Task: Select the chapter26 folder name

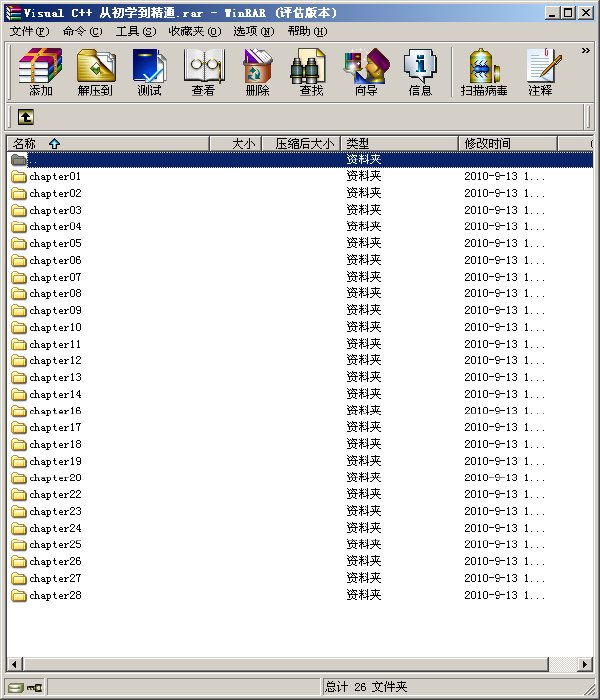Action: 55,562
